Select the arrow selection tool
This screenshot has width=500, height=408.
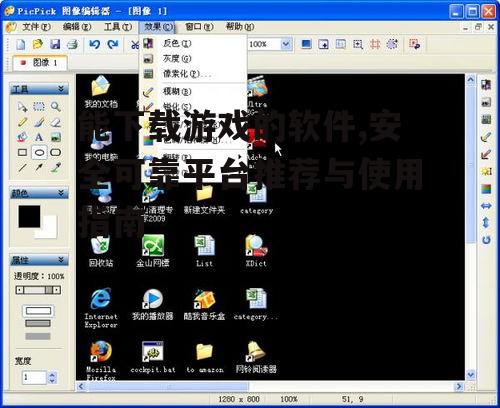22,107
